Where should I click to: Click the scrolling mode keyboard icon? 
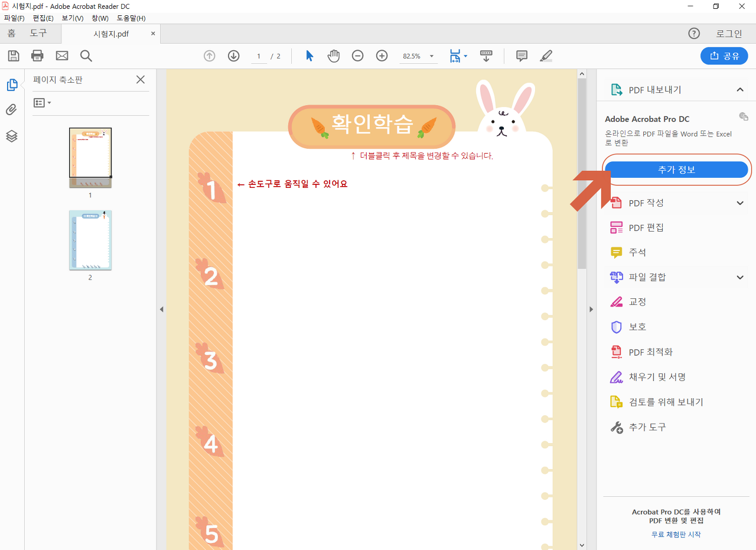486,56
